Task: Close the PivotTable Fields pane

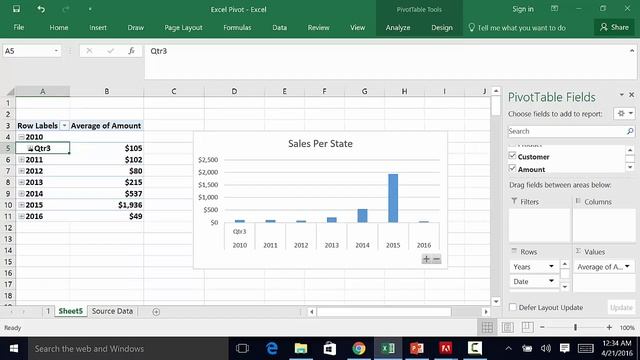Action: click(x=631, y=95)
